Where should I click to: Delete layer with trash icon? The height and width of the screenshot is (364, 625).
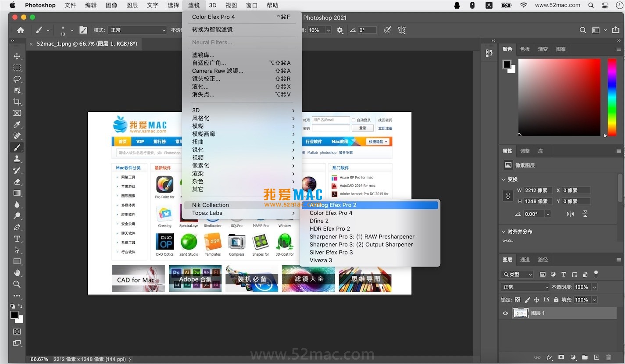point(608,357)
